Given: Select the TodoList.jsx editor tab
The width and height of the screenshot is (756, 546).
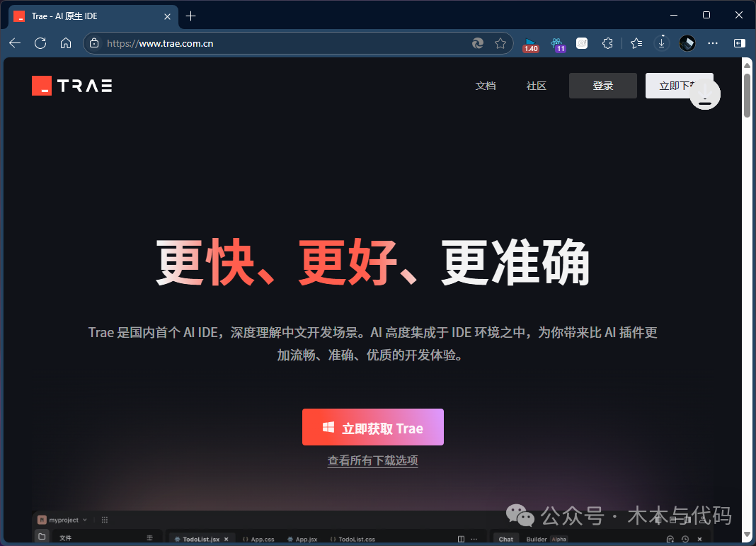Looking at the screenshot, I should click(200, 539).
